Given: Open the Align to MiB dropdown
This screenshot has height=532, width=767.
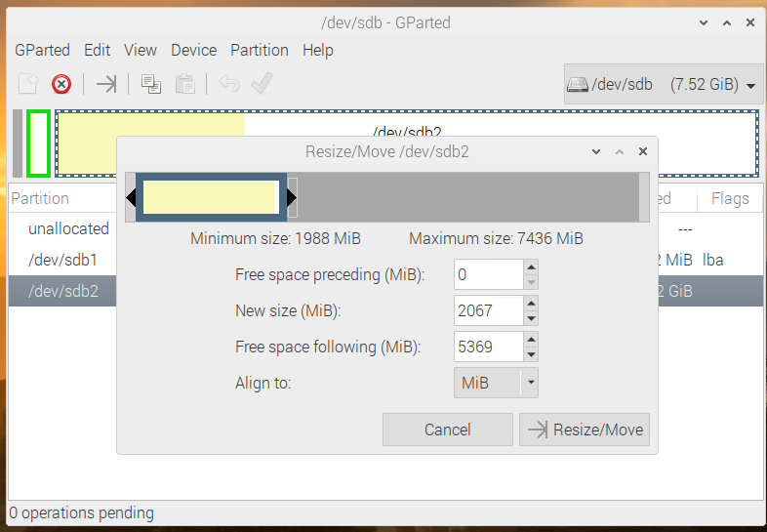Looking at the screenshot, I should click(x=496, y=383).
